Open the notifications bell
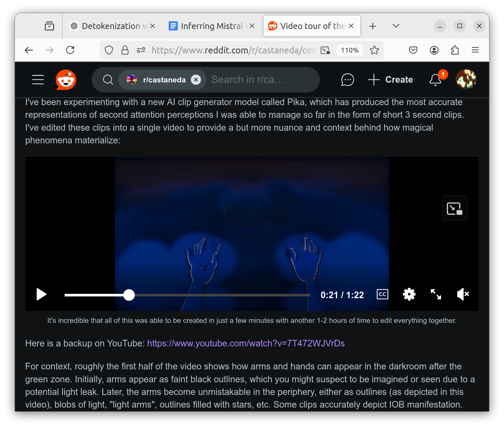504x428 pixels. coord(435,80)
